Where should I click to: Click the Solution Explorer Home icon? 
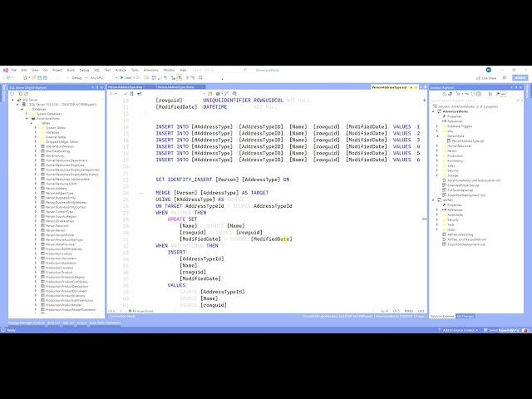click(444, 94)
